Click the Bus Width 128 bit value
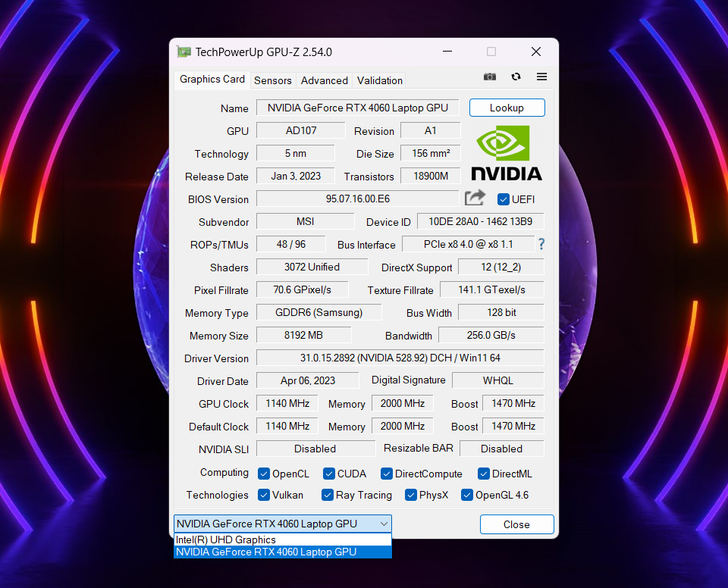Screen dimensions: 728x588 click(x=501, y=312)
